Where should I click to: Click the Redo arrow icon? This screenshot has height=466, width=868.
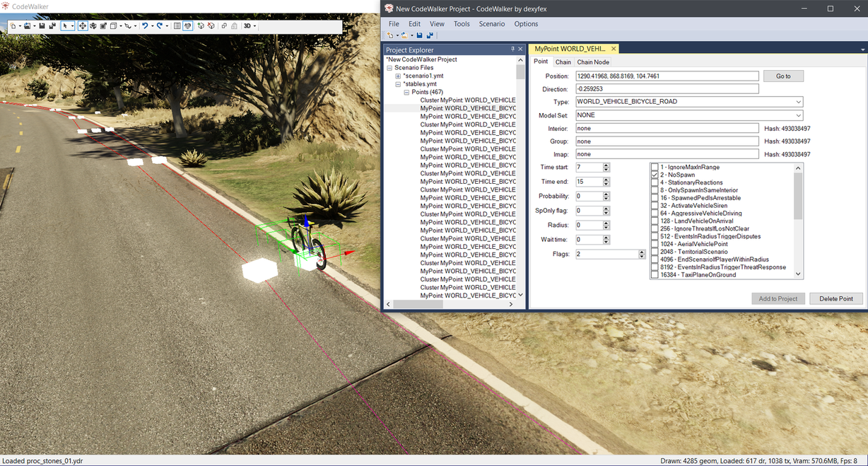tap(160, 26)
